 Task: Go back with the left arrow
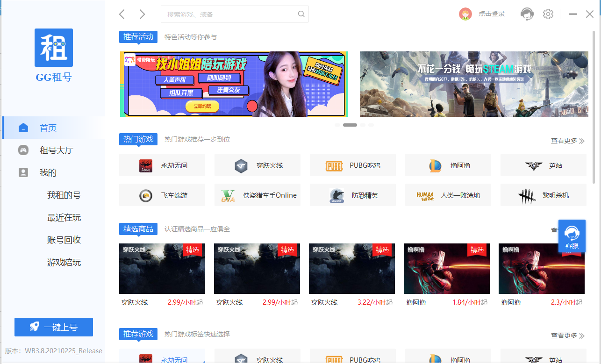pyautogui.click(x=122, y=14)
